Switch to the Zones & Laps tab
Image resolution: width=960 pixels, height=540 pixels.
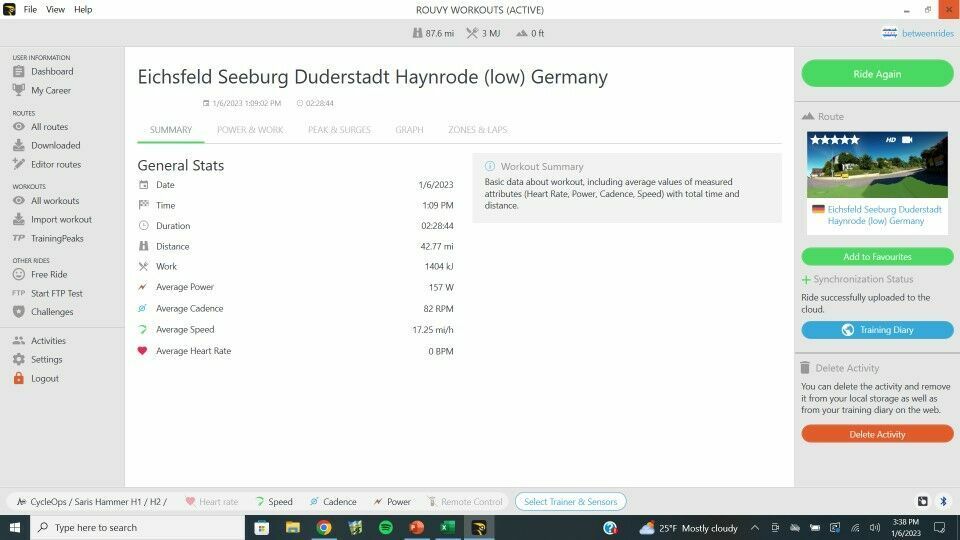click(477, 130)
